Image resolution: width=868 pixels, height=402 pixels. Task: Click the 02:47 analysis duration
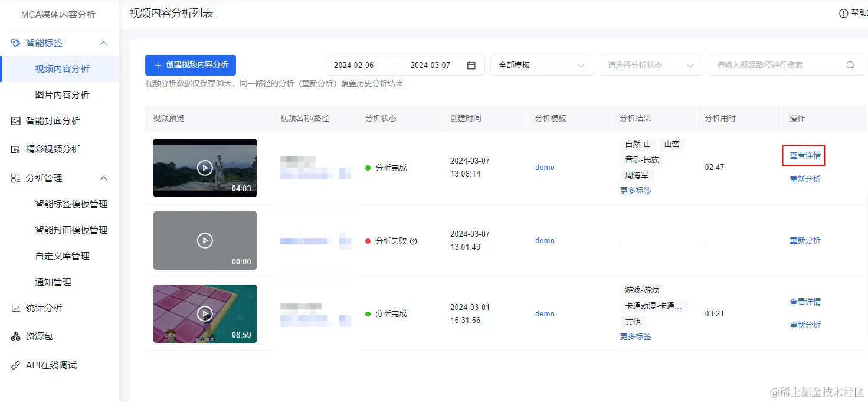click(715, 168)
